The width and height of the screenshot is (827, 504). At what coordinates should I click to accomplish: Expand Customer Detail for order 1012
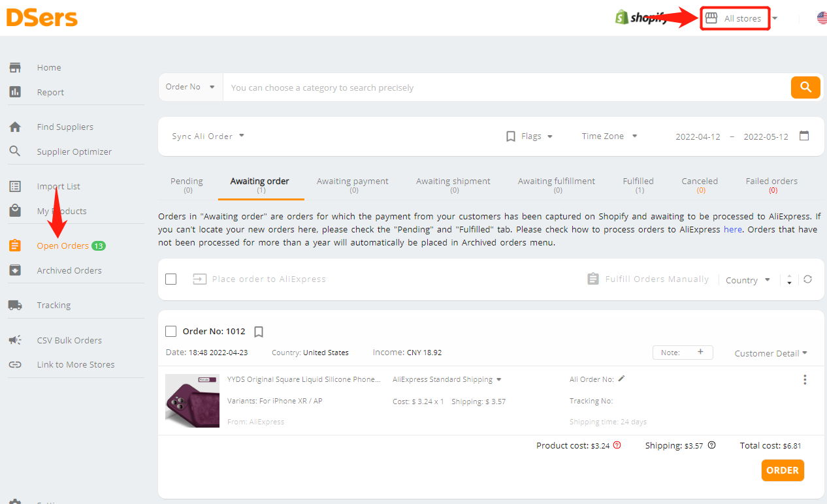(x=771, y=353)
